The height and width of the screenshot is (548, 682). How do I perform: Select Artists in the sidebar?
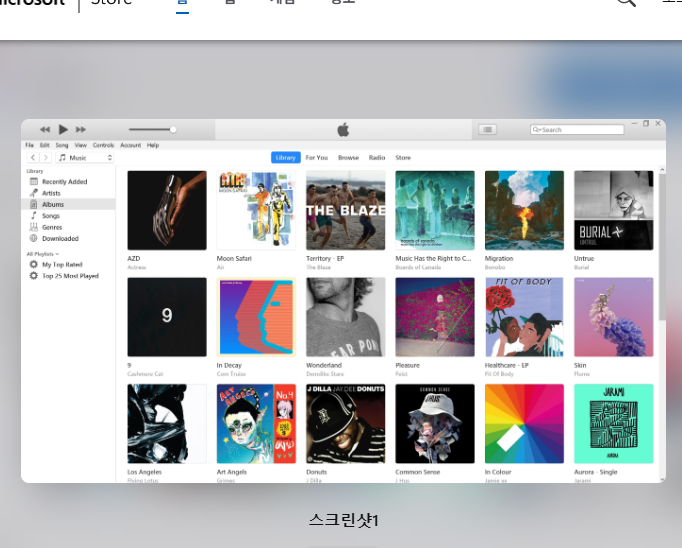coord(69,193)
